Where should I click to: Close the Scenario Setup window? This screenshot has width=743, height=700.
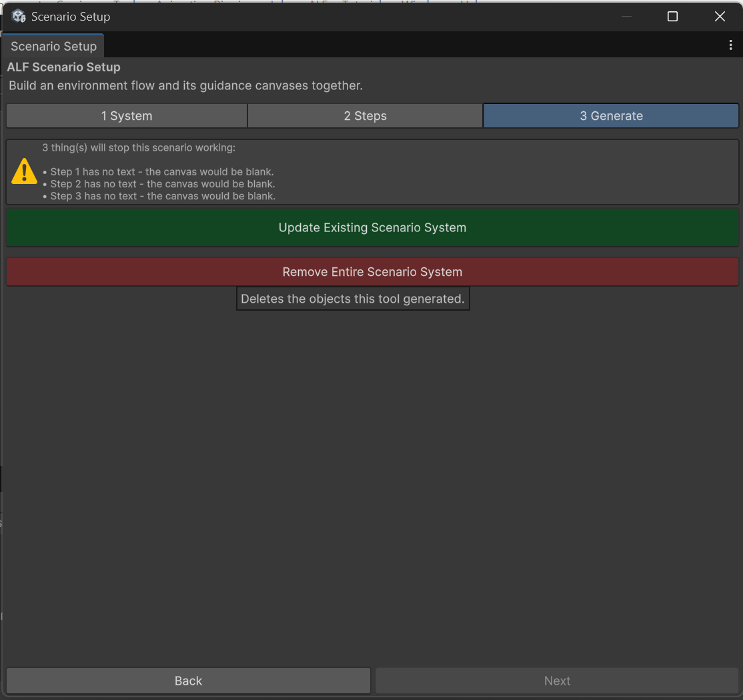tap(720, 17)
